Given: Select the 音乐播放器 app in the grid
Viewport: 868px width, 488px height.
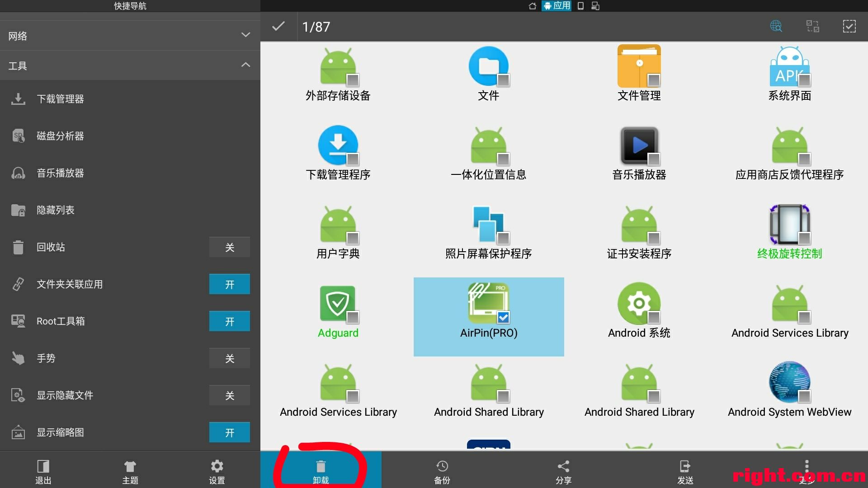Looking at the screenshot, I should click(639, 145).
